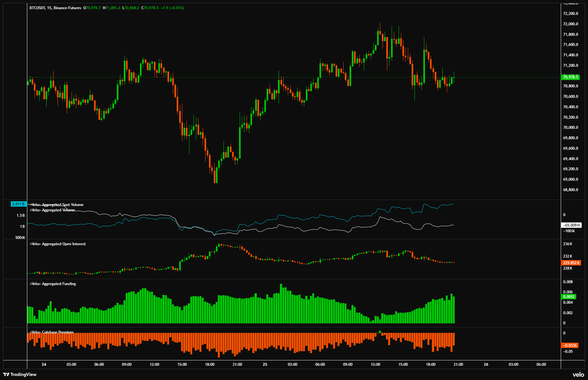Screen dimensions: 588x380
Task: Click the green 0.0052 funding value tag
Action: pyautogui.click(x=569, y=297)
